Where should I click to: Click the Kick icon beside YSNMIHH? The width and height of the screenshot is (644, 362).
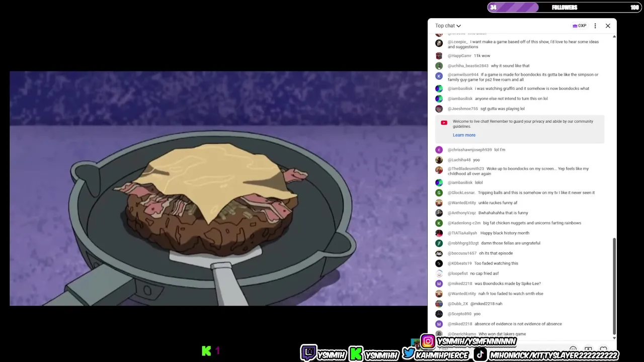356,354
